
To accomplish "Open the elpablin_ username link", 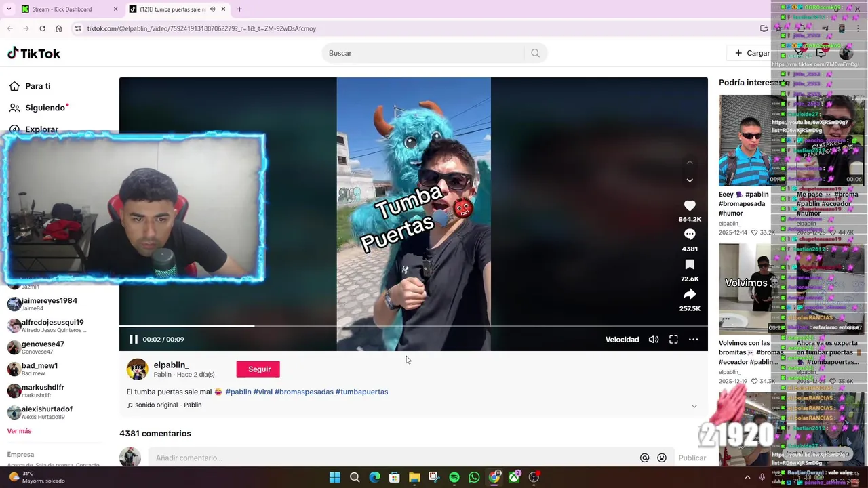I will (171, 365).
